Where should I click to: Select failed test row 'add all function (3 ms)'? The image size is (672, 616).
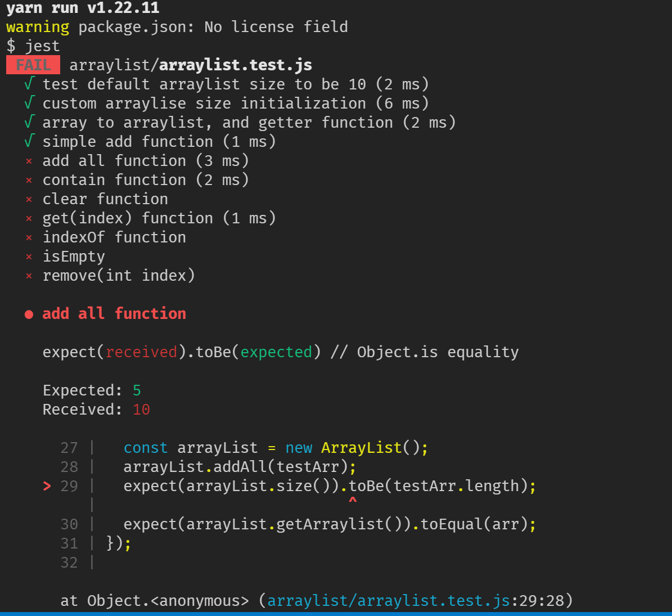coord(137,161)
